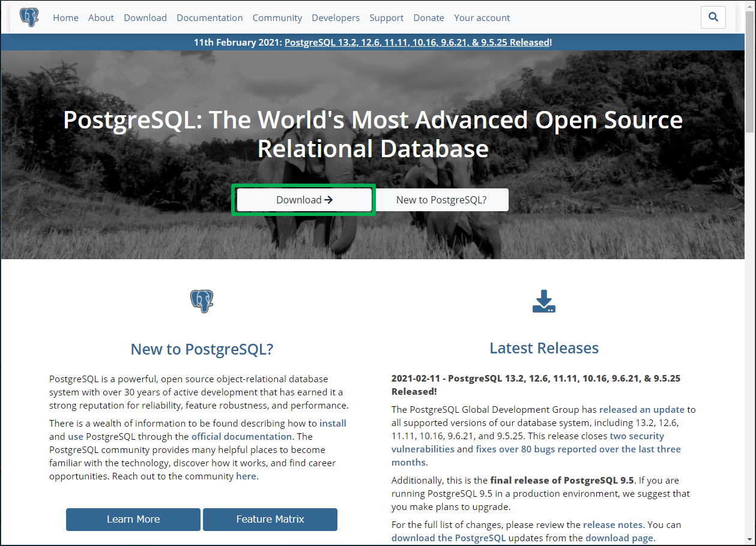The height and width of the screenshot is (546, 756).
Task: Click 'final release of PostgreSQL 9.5' bold text
Action: (561, 480)
